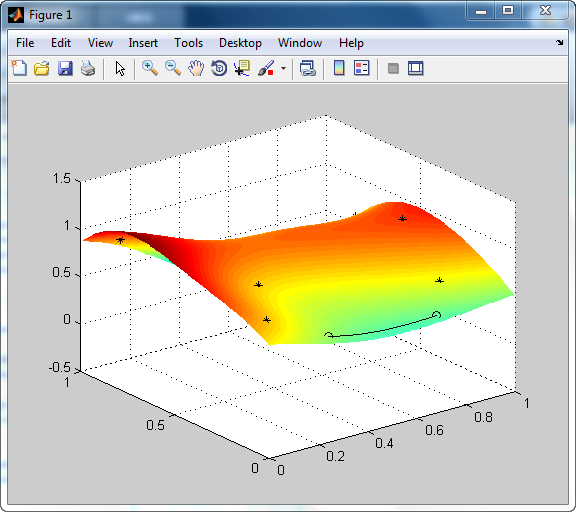Select the Data Cursor tool
Screen dimensions: 576x512
click(x=242, y=68)
